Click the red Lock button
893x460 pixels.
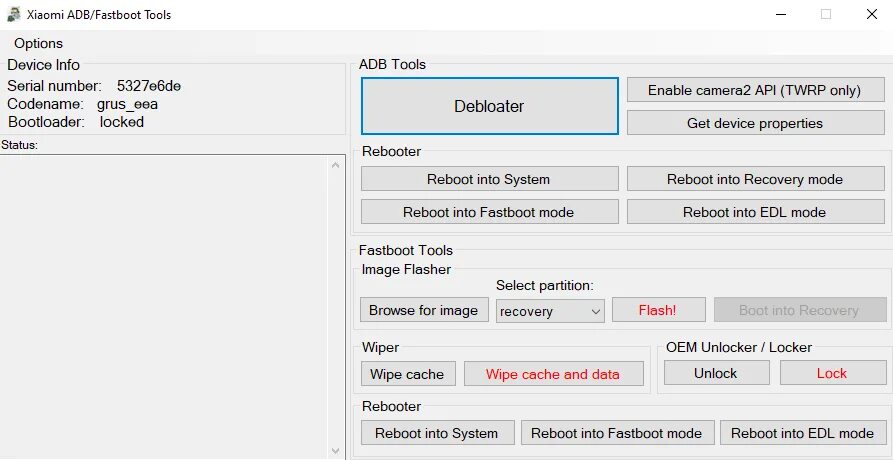[833, 373]
